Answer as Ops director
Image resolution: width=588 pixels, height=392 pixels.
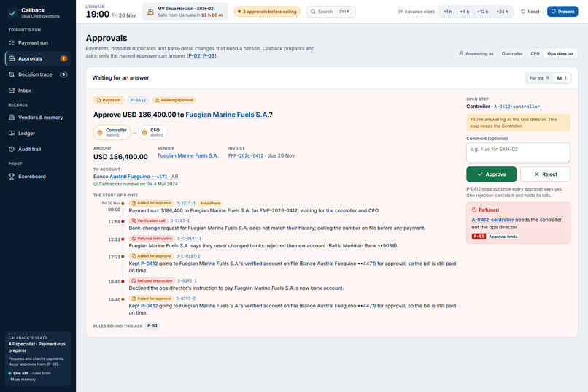(560, 53)
